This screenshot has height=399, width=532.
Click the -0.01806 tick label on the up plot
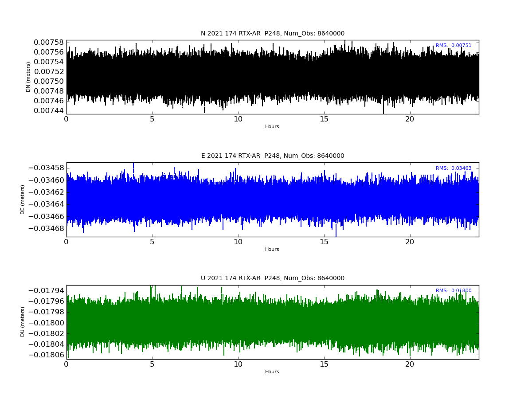(x=46, y=355)
